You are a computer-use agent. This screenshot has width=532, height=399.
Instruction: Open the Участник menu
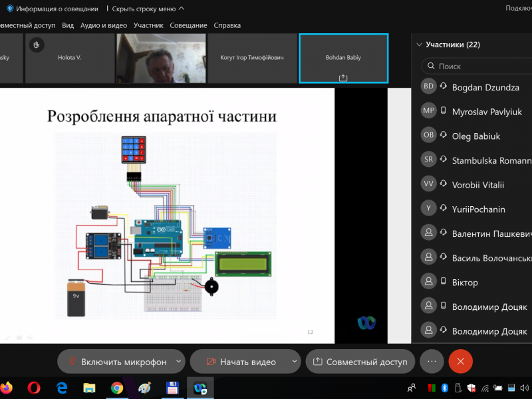148,25
